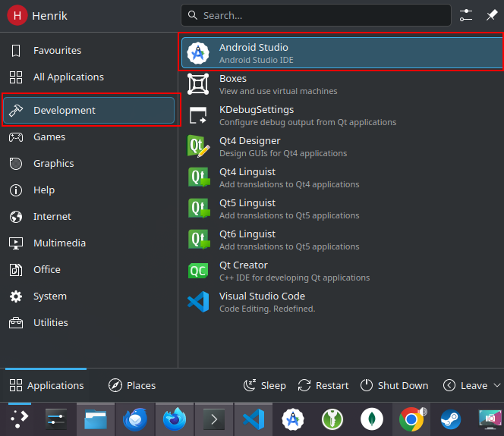
Task: Launch Android Studio from the Development list
Action: [x=342, y=53]
